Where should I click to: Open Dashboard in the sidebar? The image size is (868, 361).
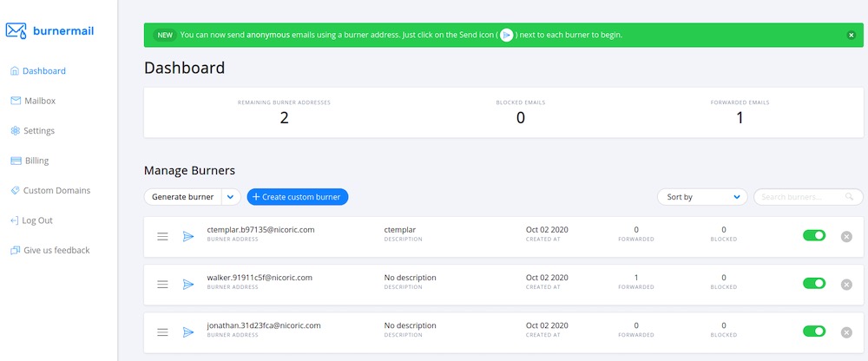coord(38,71)
